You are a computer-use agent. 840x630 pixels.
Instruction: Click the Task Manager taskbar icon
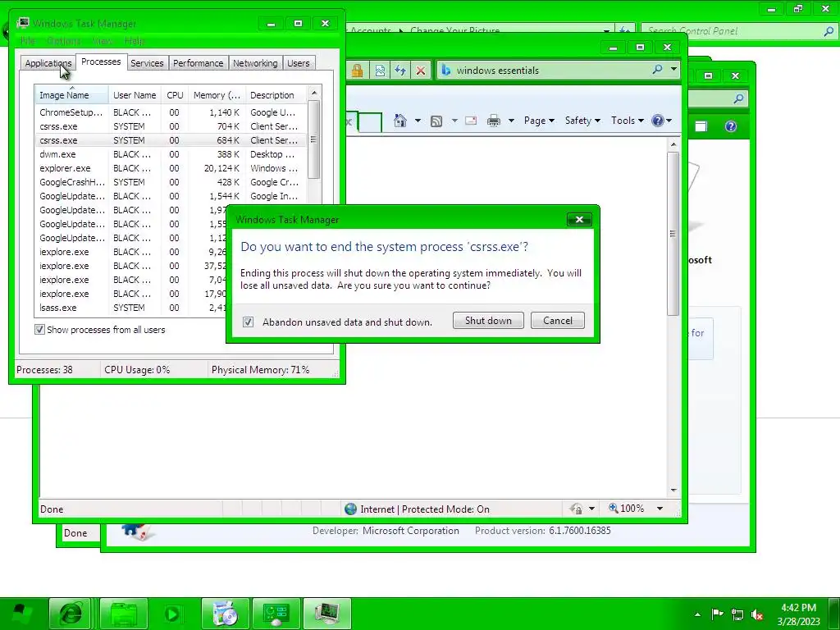tap(327, 614)
